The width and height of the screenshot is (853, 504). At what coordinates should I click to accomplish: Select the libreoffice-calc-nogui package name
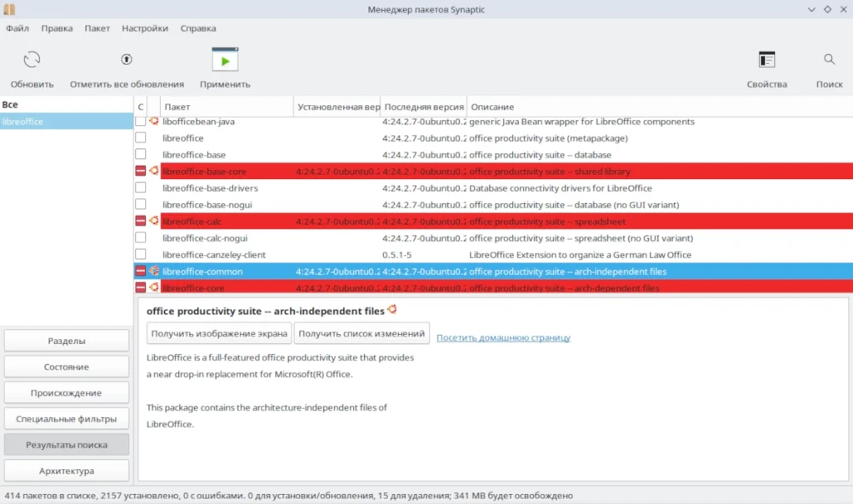[205, 238]
